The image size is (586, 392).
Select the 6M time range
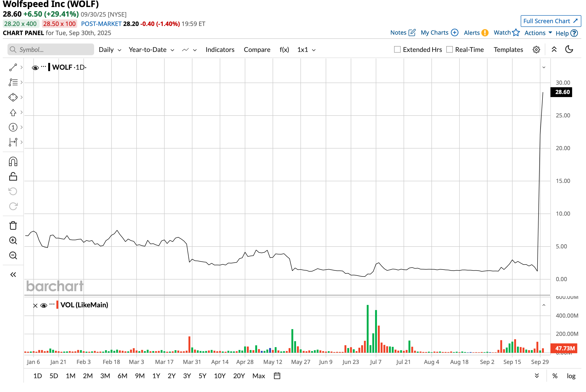[122, 376]
